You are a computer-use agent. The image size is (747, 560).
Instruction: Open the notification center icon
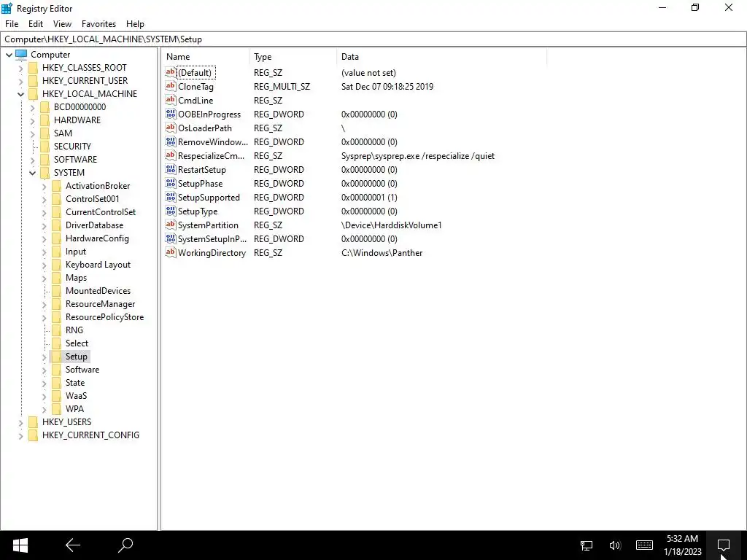tap(724, 545)
